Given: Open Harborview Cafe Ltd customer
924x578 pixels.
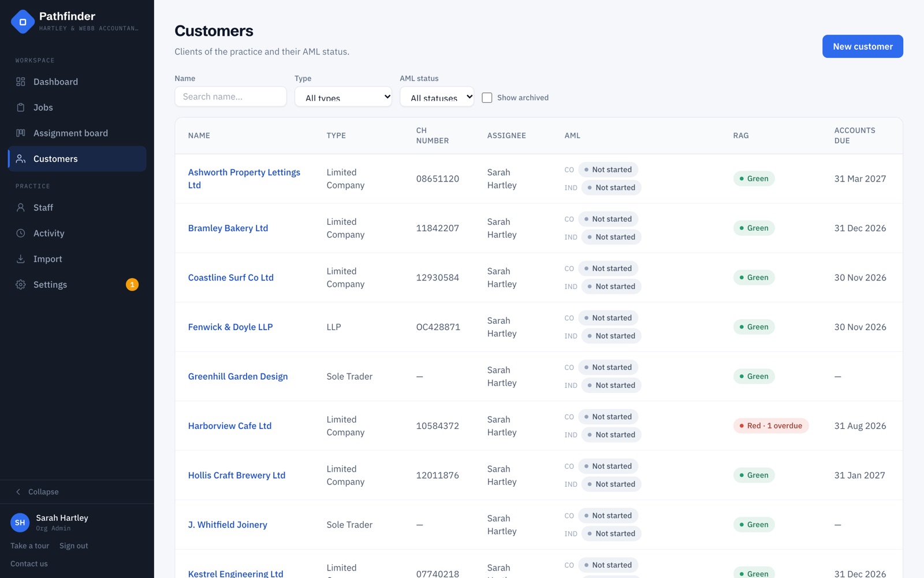Looking at the screenshot, I should coord(230,426).
